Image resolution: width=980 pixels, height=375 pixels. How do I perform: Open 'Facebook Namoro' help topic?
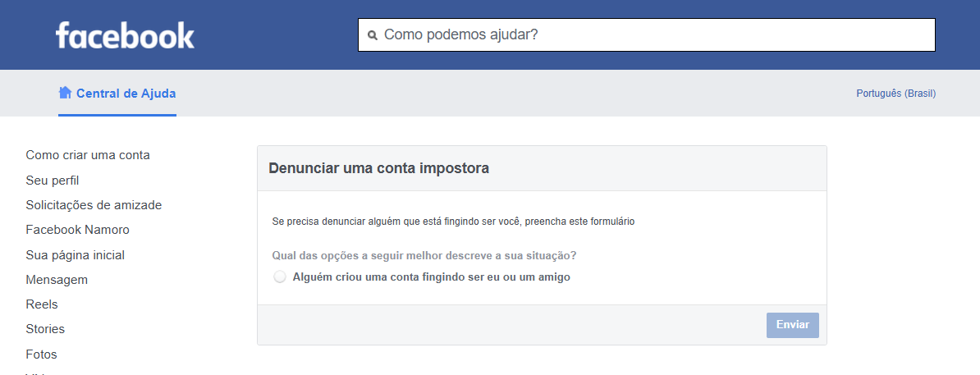(77, 230)
